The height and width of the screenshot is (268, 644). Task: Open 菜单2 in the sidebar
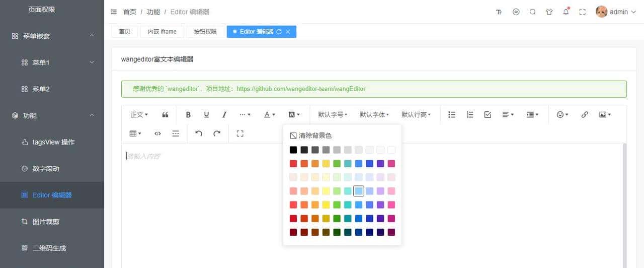(x=52, y=89)
